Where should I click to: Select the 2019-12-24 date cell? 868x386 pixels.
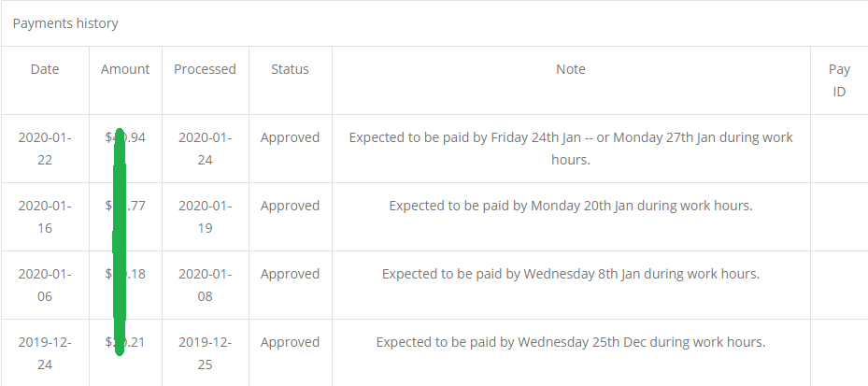pos(45,353)
